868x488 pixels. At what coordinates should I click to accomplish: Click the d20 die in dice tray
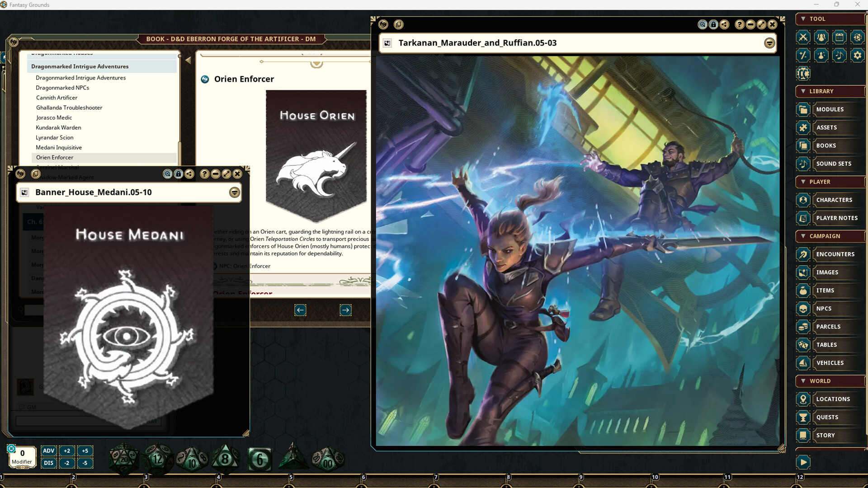coord(124,459)
